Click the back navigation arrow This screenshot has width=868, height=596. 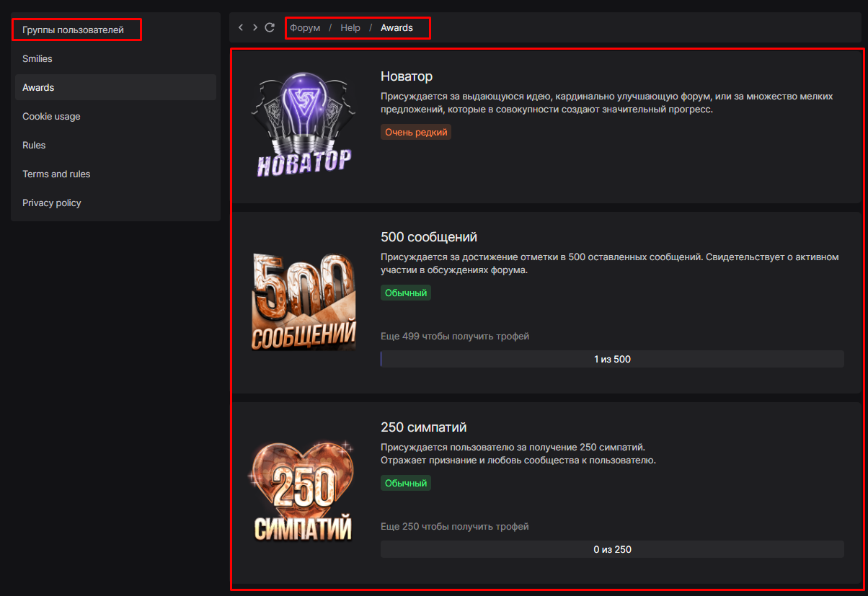241,27
